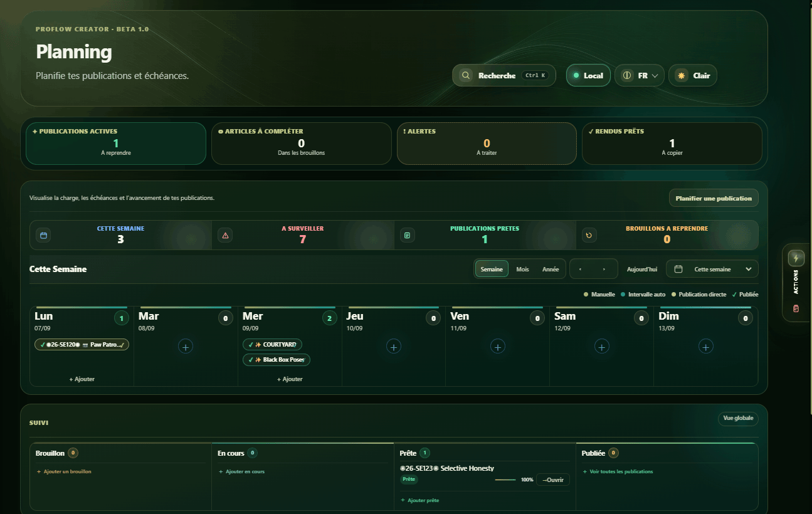Click the plus icon under Sam 12/09
This screenshot has height=514, width=812.
[601, 346]
